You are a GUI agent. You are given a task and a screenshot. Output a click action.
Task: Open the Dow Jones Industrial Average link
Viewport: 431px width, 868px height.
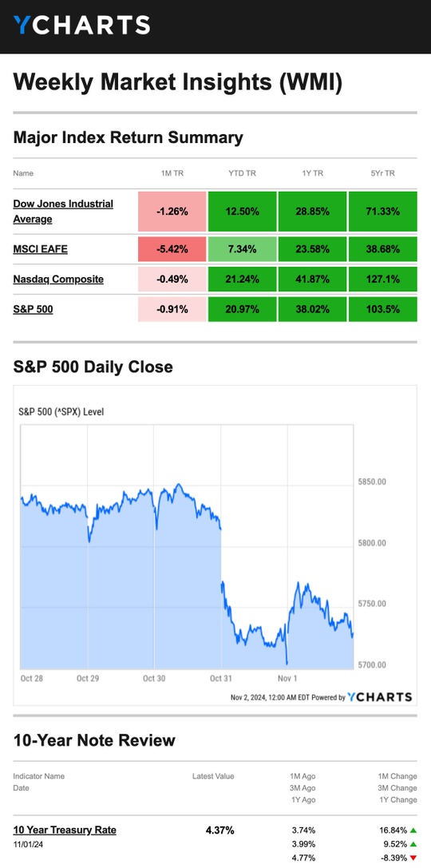pos(63,212)
